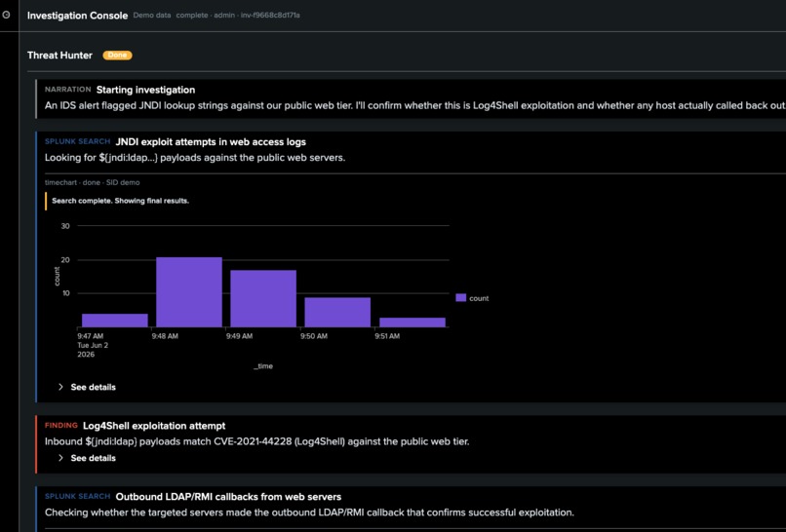
Task: Click the admin label in header
Action: point(224,16)
